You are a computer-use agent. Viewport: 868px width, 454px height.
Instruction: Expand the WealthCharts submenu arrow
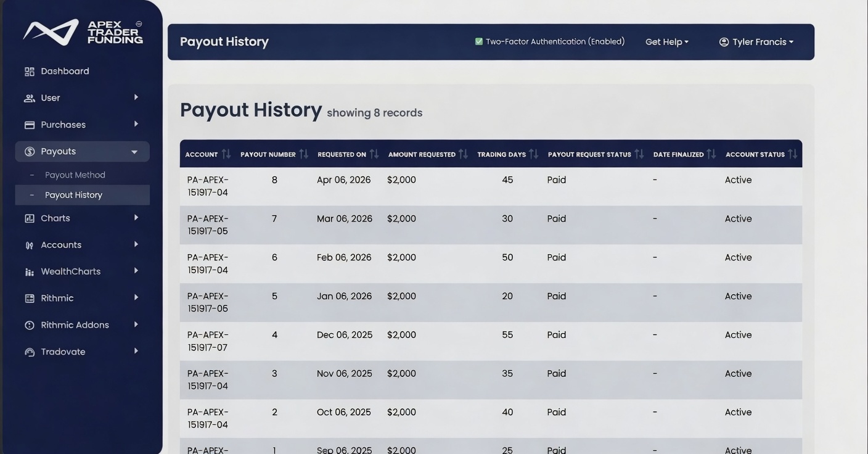click(136, 271)
